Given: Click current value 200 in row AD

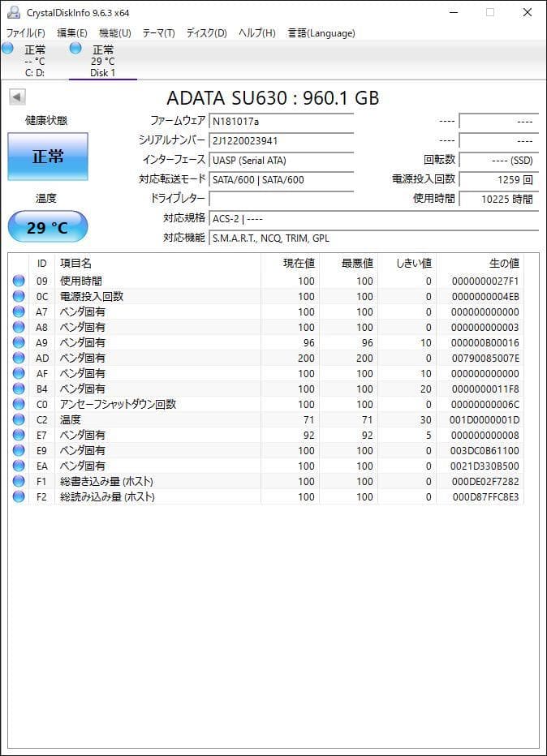Looking at the screenshot, I should tap(306, 359).
